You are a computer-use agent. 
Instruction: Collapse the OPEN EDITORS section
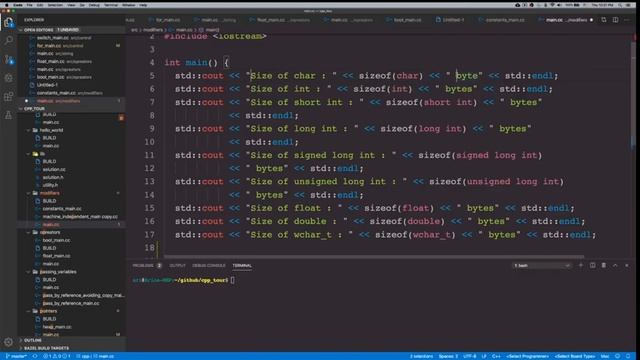click(x=21, y=30)
